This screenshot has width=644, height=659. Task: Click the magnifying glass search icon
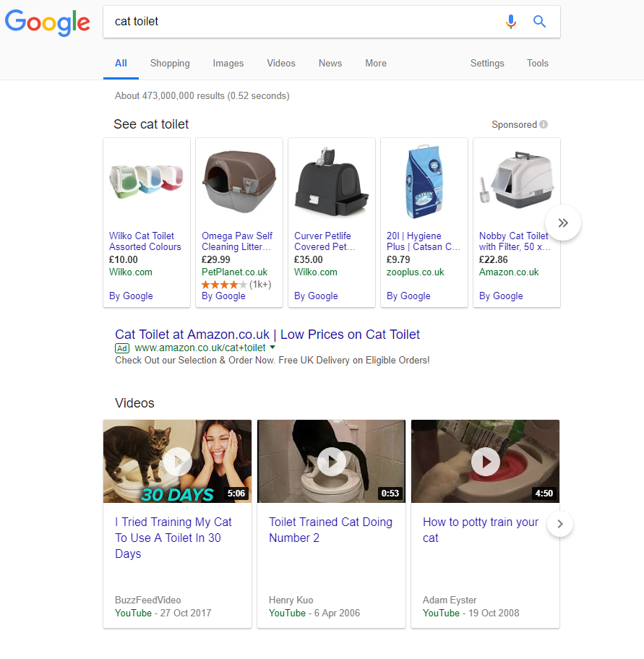coord(539,22)
